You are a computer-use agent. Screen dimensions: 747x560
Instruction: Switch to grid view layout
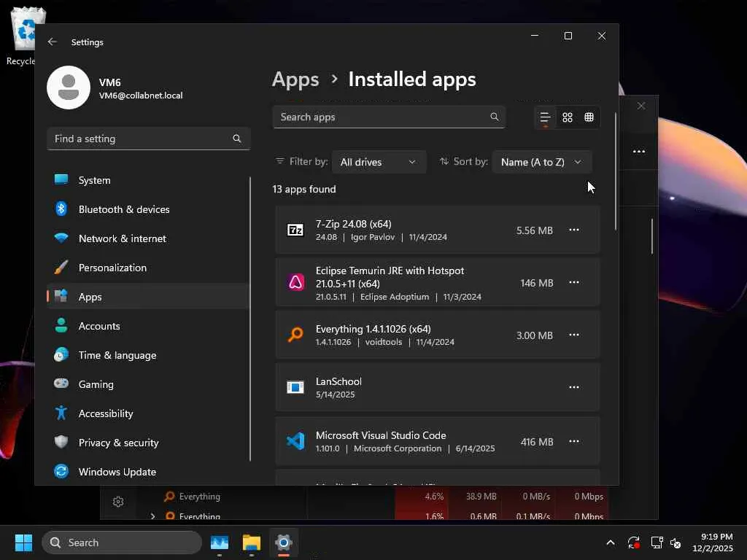click(x=568, y=117)
